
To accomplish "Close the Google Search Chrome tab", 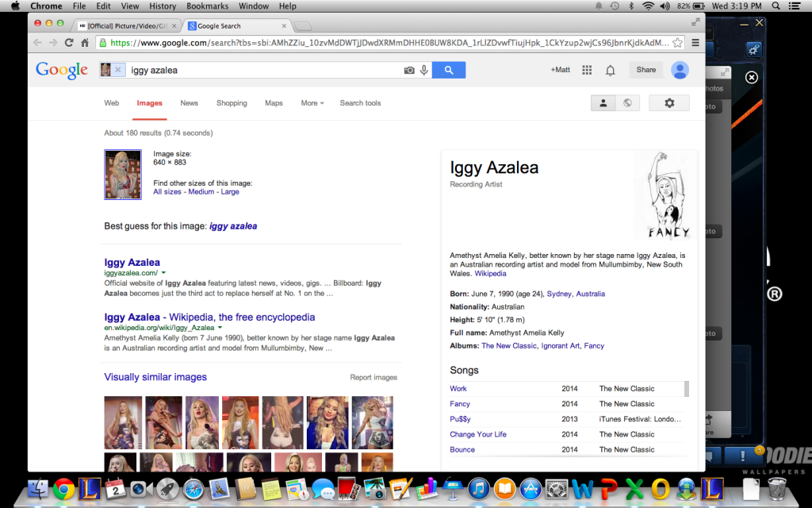I will [284, 26].
